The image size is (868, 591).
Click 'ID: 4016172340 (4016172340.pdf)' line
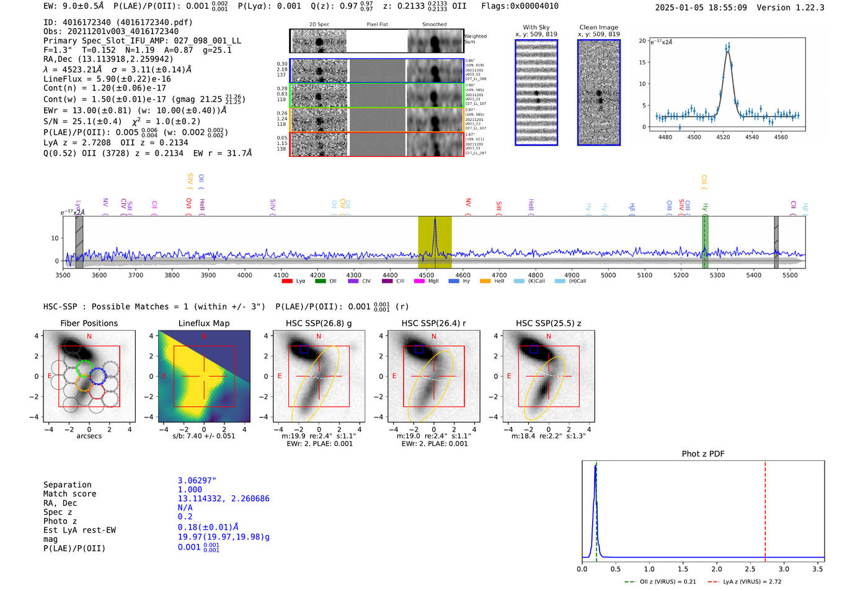click(118, 22)
